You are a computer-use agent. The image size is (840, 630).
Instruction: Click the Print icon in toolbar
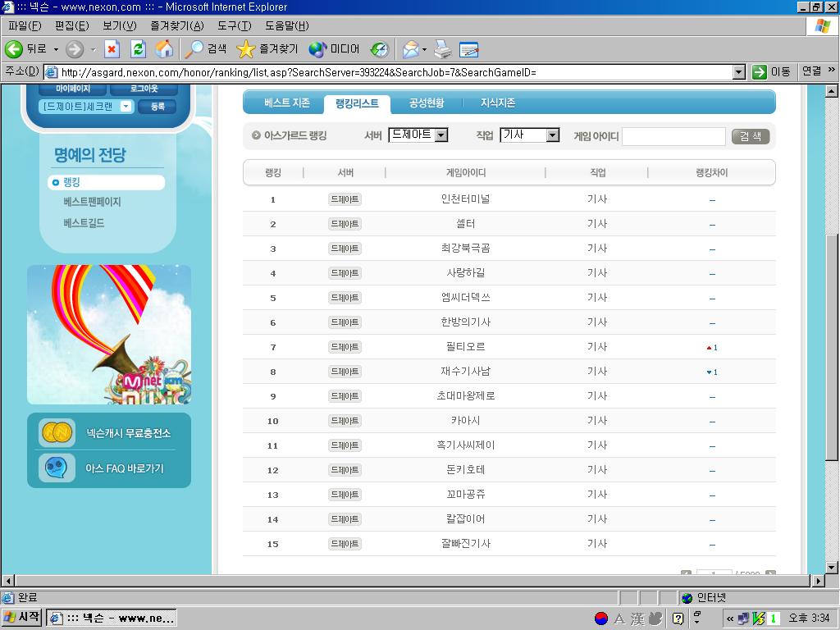point(443,49)
